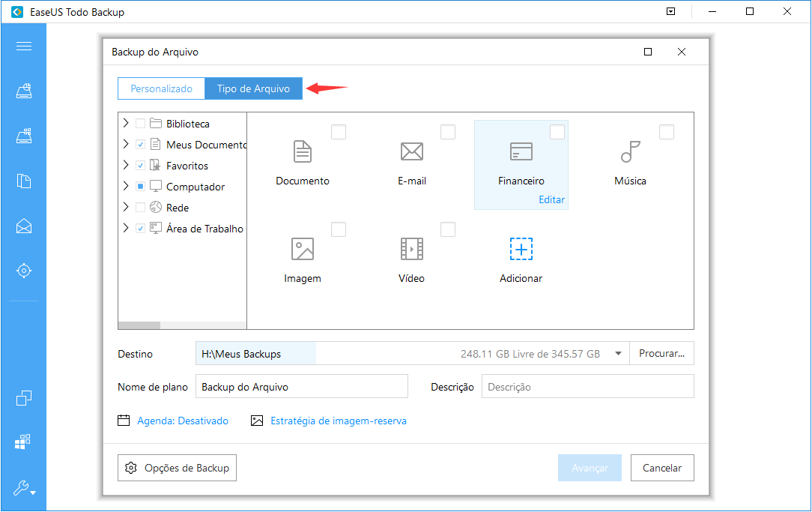Expand the Rede tree node
This screenshot has width=812, height=512.
coord(126,207)
